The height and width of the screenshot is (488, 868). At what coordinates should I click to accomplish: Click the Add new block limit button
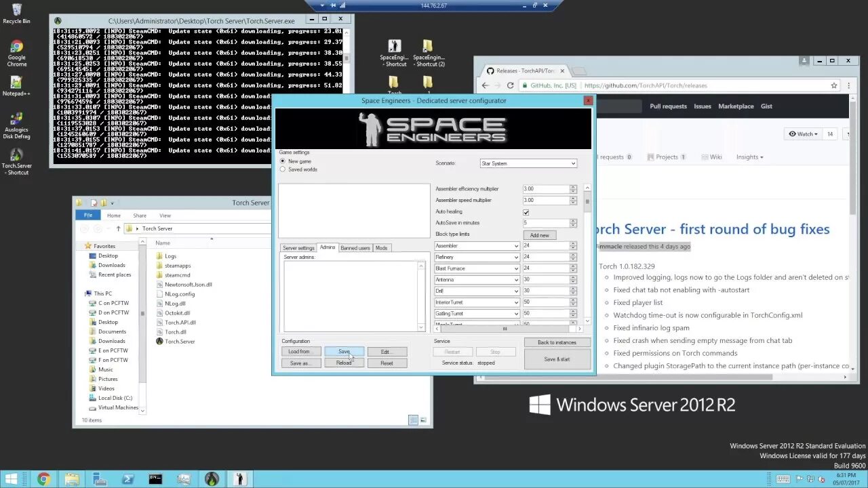540,235
